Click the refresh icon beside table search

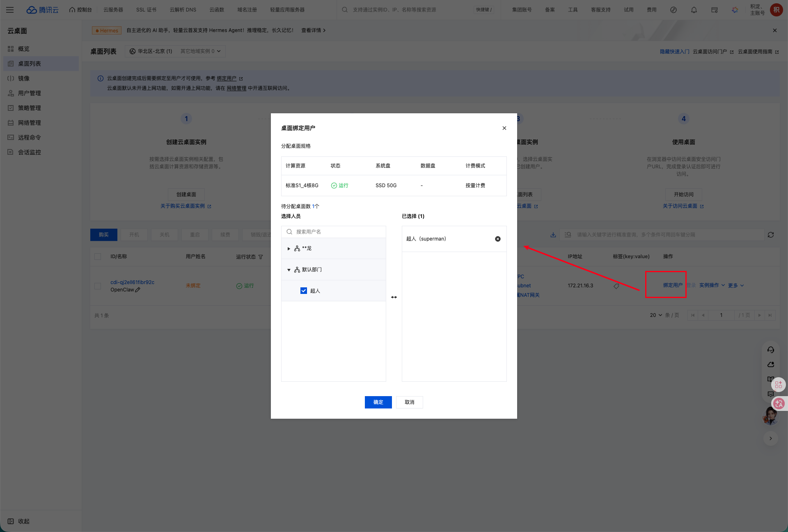770,235
